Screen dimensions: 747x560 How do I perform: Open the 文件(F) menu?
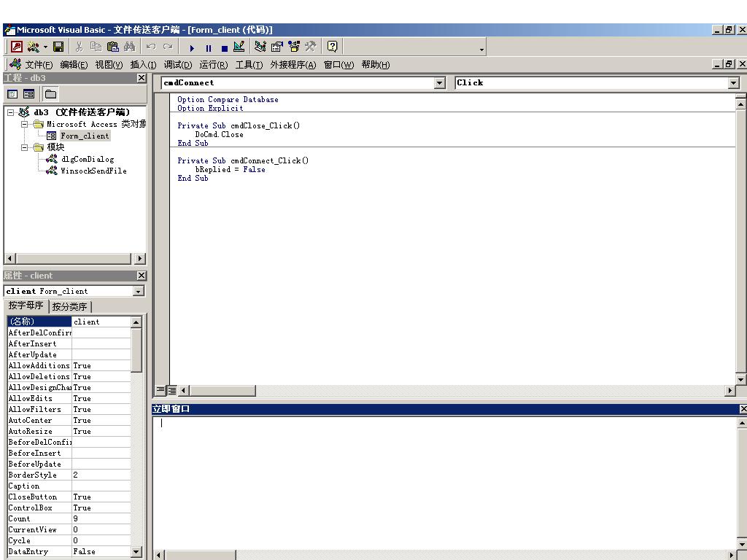(39, 65)
